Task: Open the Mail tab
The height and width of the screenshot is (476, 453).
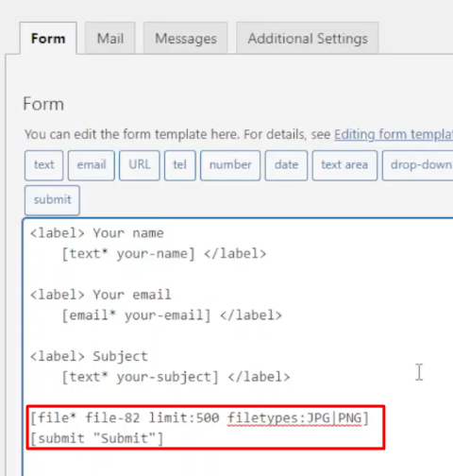Action: pos(110,38)
